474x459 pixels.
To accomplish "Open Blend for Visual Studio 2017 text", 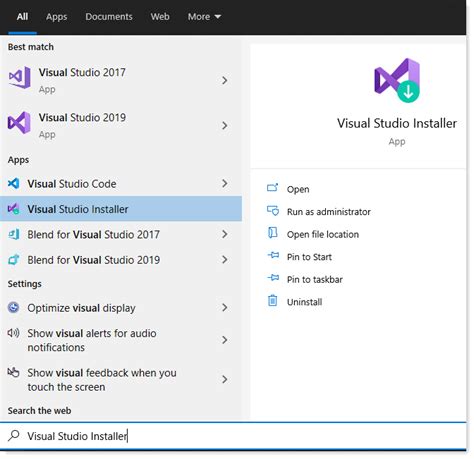I will [x=93, y=235].
